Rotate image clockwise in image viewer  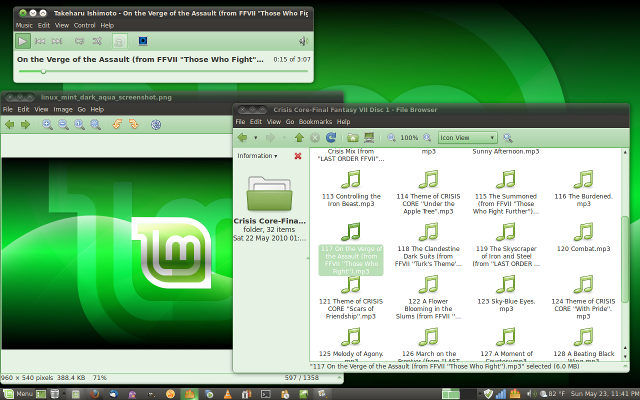(133, 124)
